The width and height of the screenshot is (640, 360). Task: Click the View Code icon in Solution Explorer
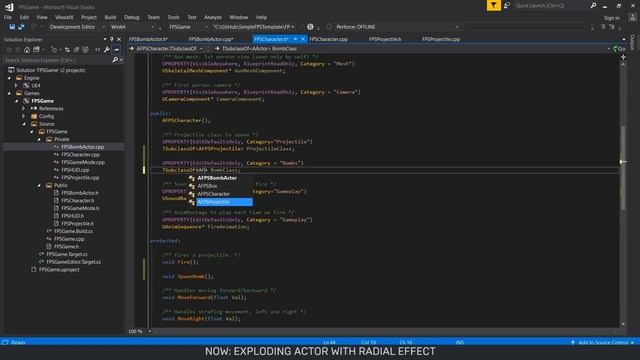[x=98, y=50]
